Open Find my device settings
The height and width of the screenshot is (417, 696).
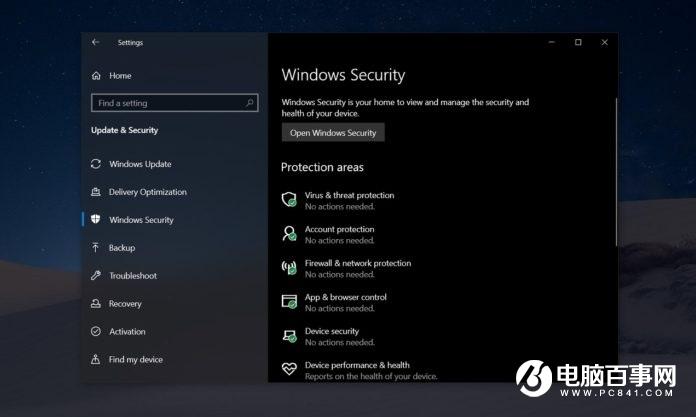click(x=136, y=359)
